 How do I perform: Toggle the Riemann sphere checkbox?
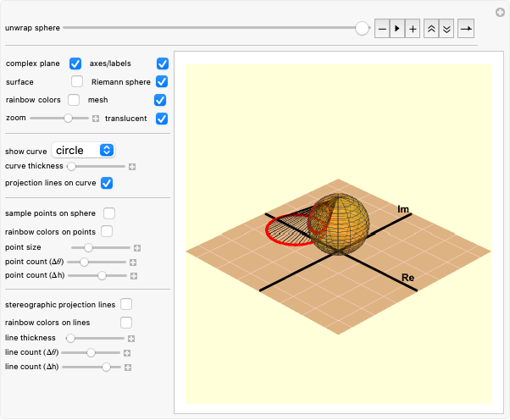162,81
